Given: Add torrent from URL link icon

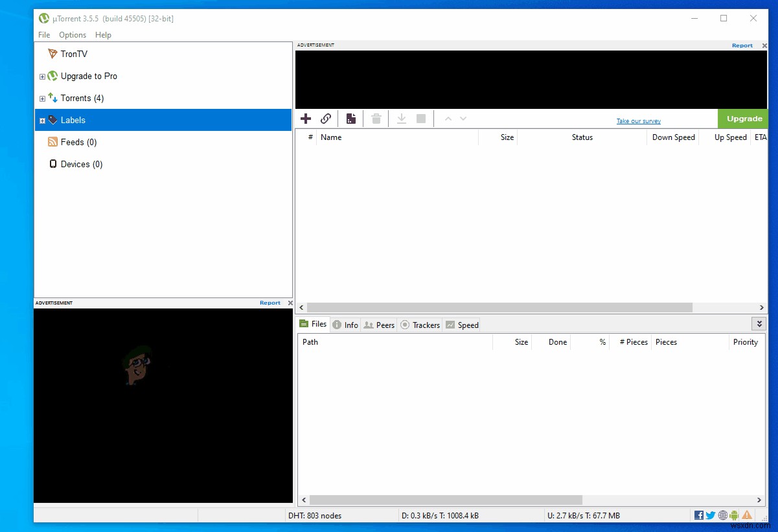Looking at the screenshot, I should coord(326,119).
